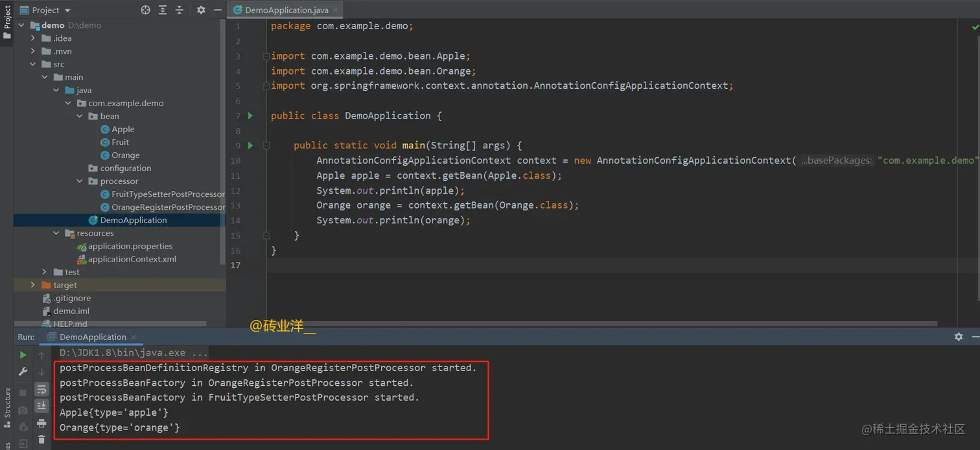Close the DemoApplication.java editor tab

tap(336, 10)
